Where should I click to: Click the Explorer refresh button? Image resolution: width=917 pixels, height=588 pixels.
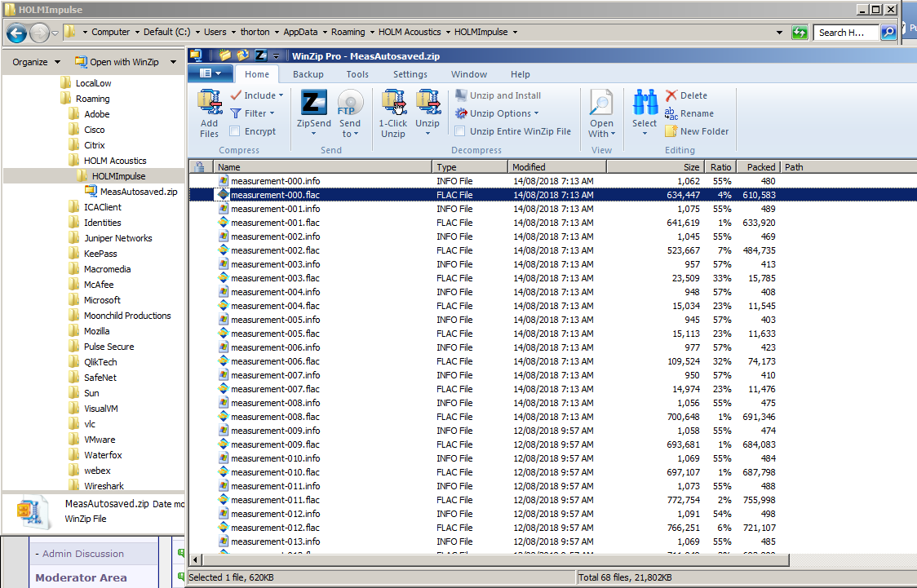click(799, 33)
